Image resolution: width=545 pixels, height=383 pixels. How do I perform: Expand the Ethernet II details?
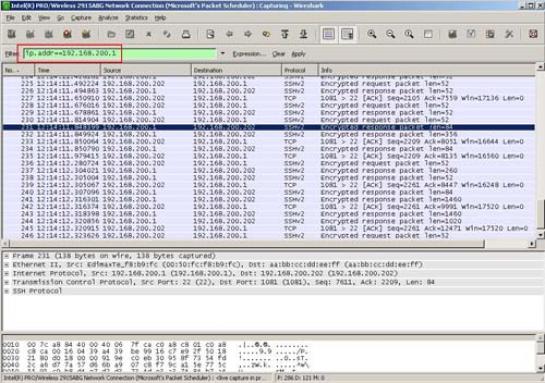tap(7, 264)
